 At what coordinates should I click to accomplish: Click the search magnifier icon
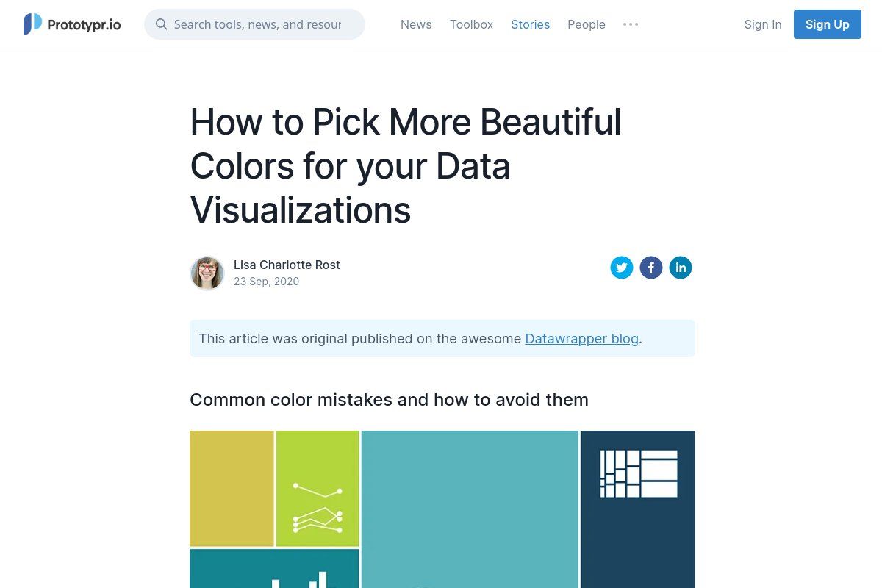(162, 24)
